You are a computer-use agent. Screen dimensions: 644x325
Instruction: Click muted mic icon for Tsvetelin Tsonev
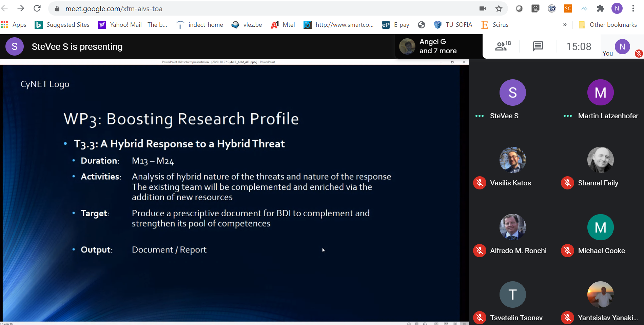point(480,318)
